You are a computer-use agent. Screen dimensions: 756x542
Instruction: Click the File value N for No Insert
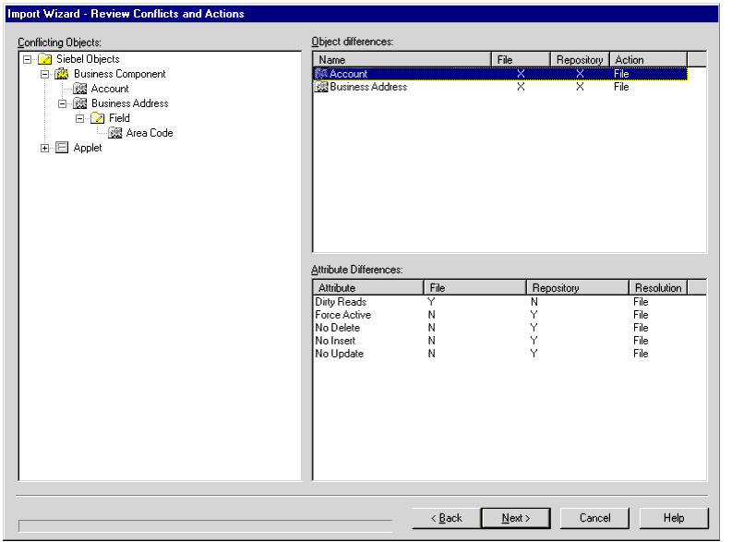coord(431,341)
